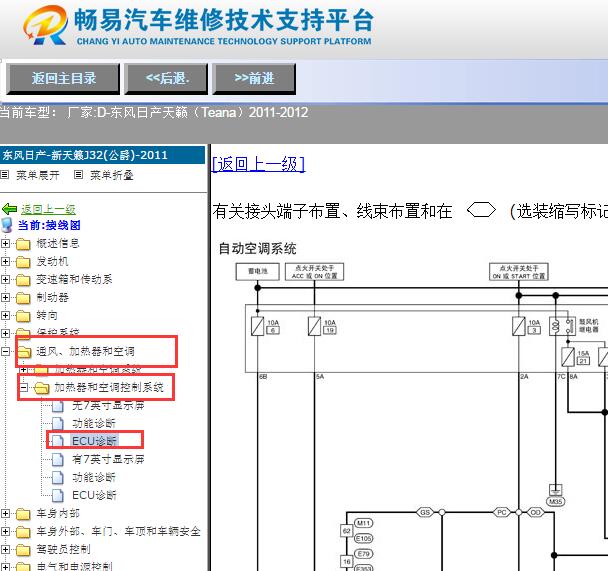Click the 当前:接线图 computer icon
This screenshot has height=571, width=608.
pyautogui.click(x=7, y=225)
